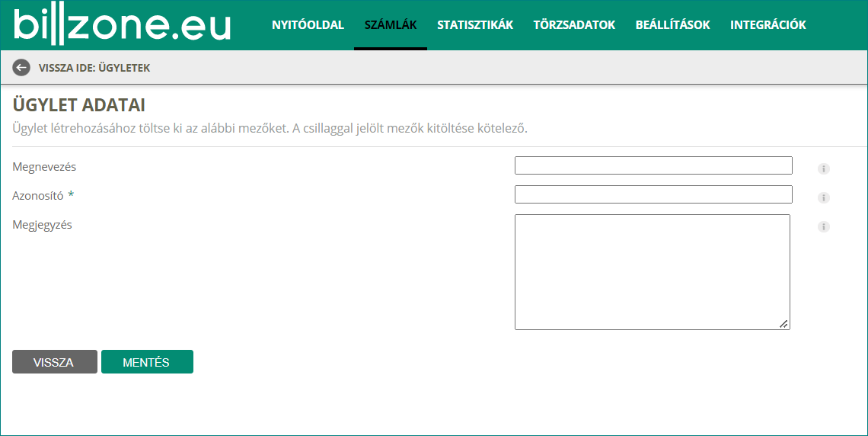Viewport: 868px width, 436px height.
Task: Save the deal with the Mentés button
Action: tap(147, 362)
